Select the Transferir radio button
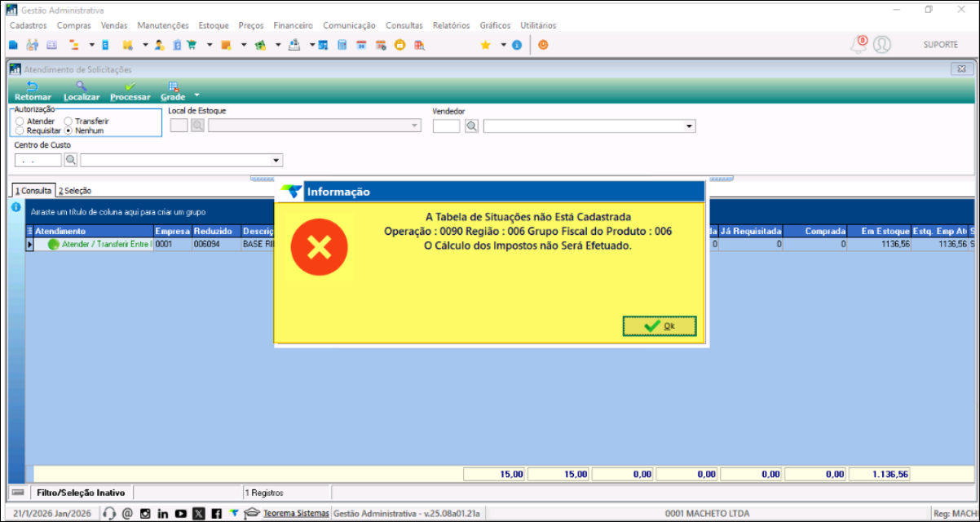 pyautogui.click(x=68, y=122)
